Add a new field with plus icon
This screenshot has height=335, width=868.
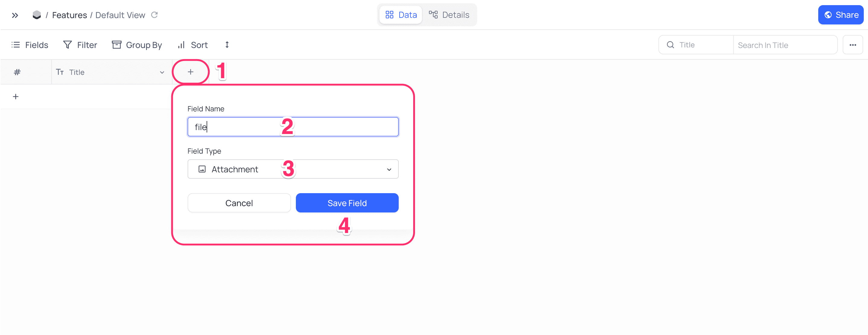pos(190,72)
